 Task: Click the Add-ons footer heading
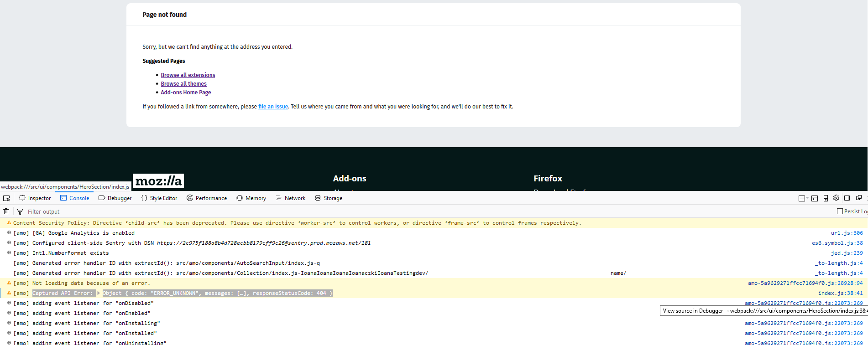click(x=350, y=179)
